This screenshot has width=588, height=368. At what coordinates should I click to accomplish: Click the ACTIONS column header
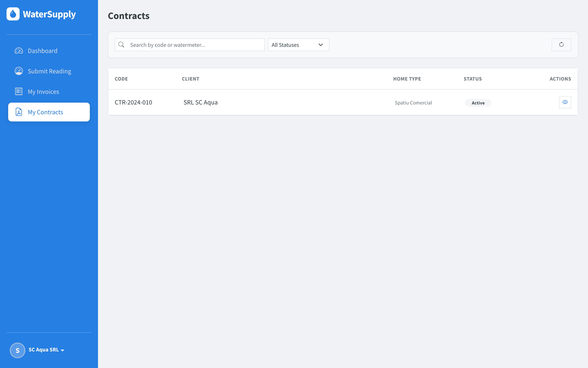pyautogui.click(x=560, y=79)
